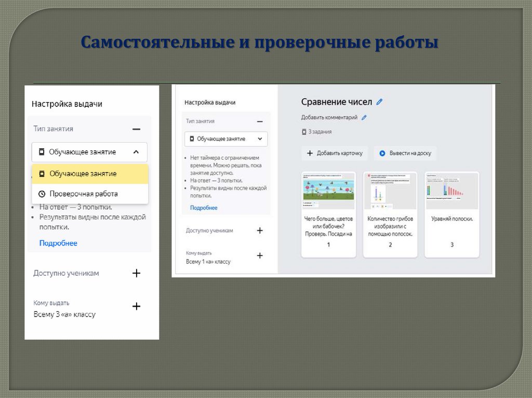
Task: Open Подробнее link in left panel
Action: (58, 243)
